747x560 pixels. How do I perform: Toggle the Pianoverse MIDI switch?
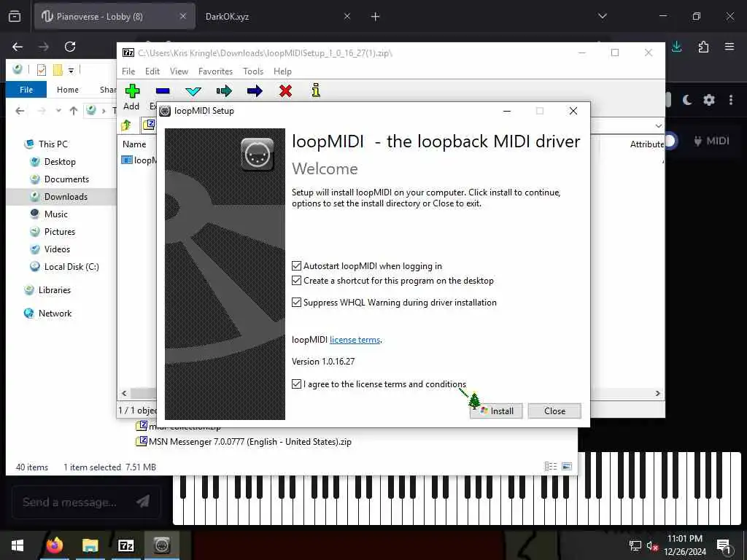point(670,141)
